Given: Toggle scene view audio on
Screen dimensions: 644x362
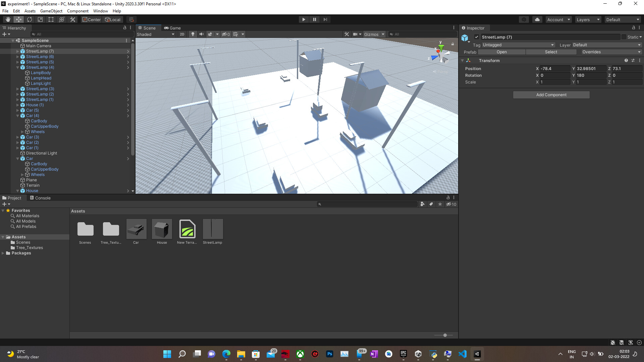Looking at the screenshot, I should point(201,34).
